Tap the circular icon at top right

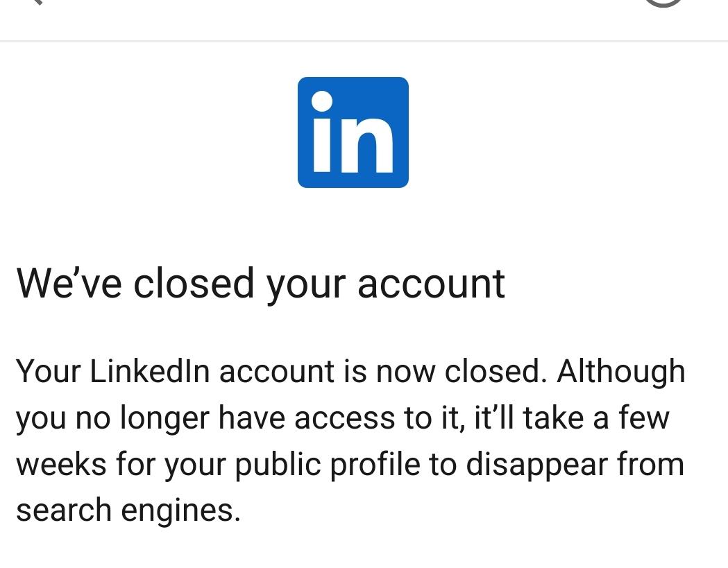663,3
